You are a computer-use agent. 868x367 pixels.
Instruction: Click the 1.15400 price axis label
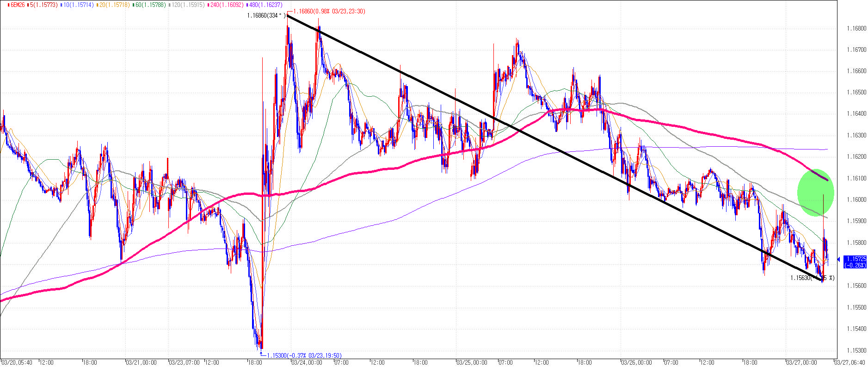856,329
